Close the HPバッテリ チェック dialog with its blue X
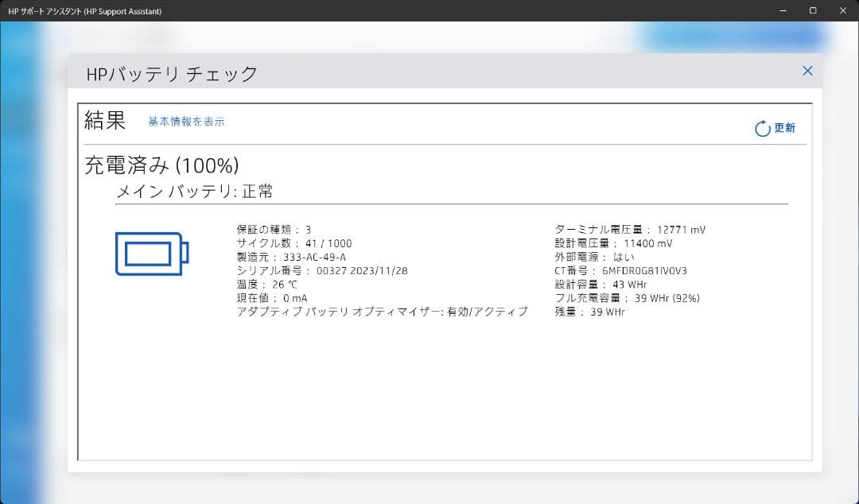 pyautogui.click(x=807, y=71)
